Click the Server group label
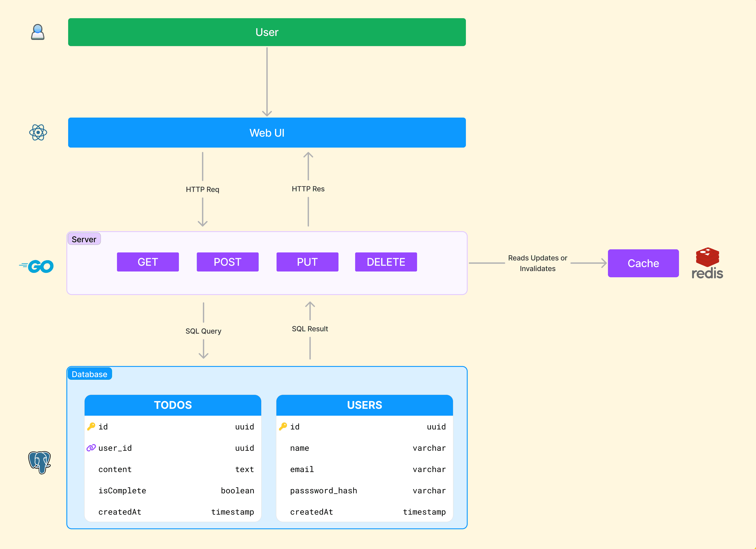The width and height of the screenshot is (756, 549). [x=84, y=239]
